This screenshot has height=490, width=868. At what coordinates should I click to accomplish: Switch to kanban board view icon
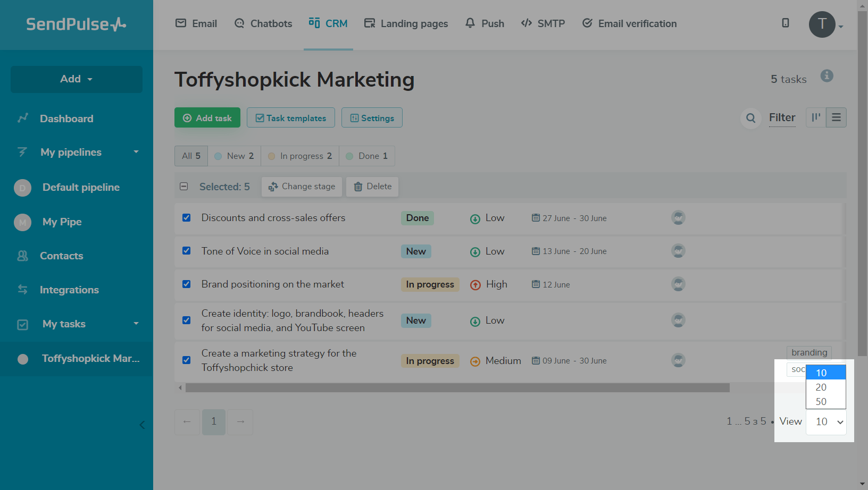pos(816,117)
